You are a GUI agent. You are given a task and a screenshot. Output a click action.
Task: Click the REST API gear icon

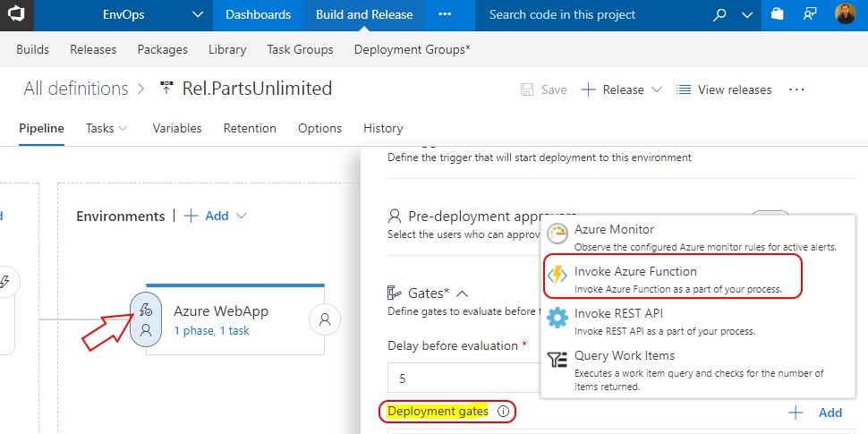coord(557,319)
